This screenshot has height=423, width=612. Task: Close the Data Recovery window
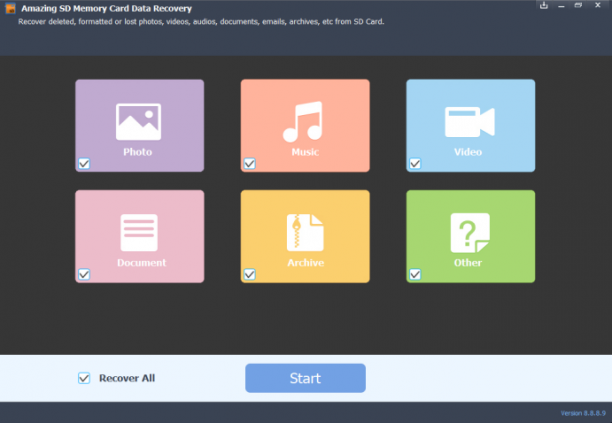tap(598, 5)
